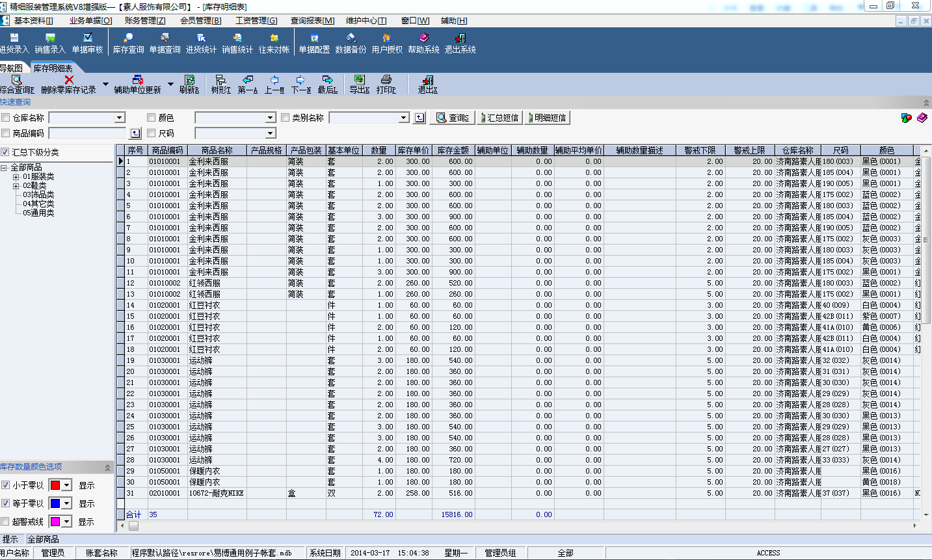Open the 业务单据 menu

90,21
